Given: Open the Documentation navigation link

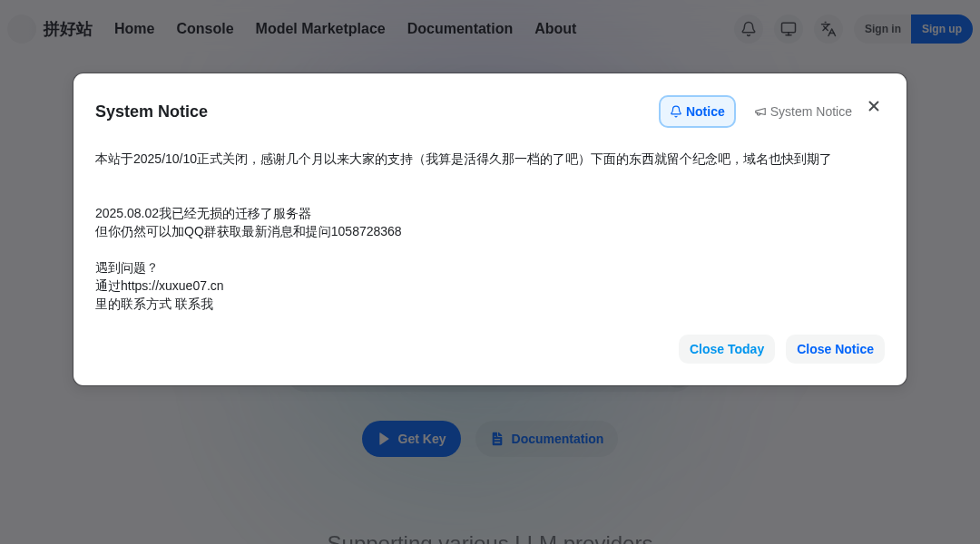Looking at the screenshot, I should (x=460, y=29).
